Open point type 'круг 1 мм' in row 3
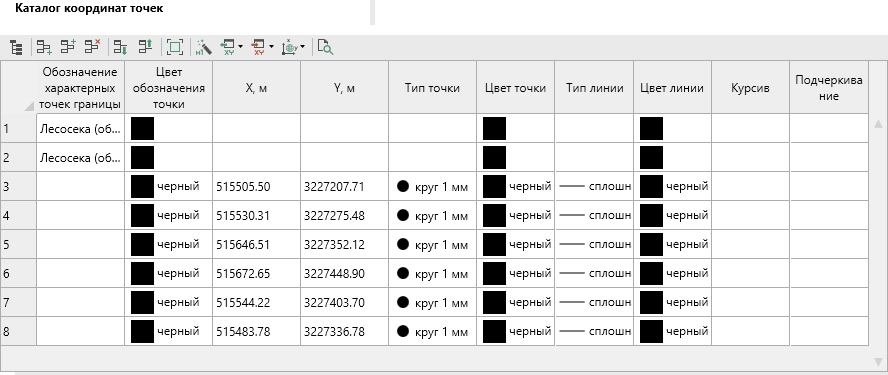Viewport: 888px width, 375px height. coord(433,186)
